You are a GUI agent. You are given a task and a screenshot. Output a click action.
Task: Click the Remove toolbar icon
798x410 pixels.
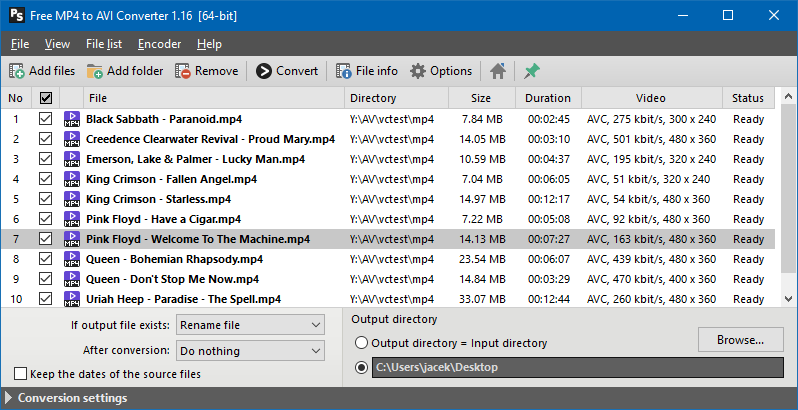(183, 71)
